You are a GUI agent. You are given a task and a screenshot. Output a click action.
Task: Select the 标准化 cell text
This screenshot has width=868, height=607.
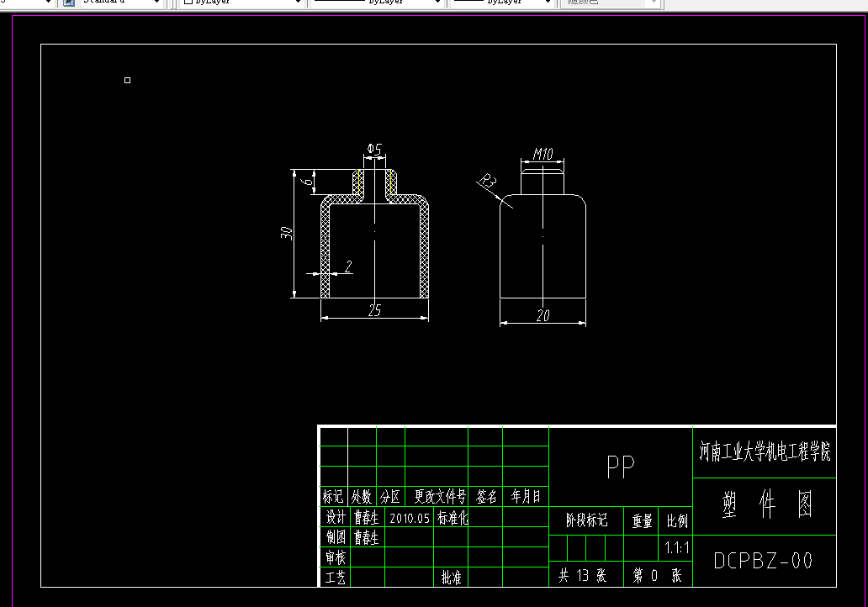(453, 518)
